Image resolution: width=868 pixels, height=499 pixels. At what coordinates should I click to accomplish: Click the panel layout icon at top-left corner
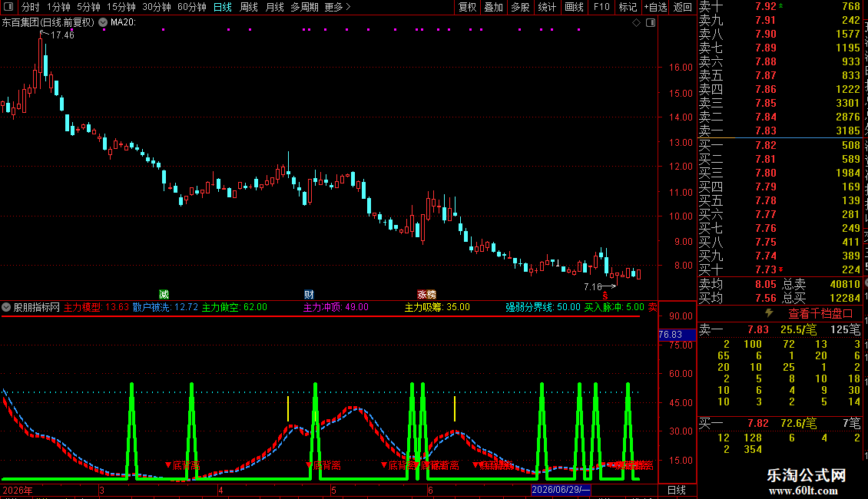click(x=8, y=7)
